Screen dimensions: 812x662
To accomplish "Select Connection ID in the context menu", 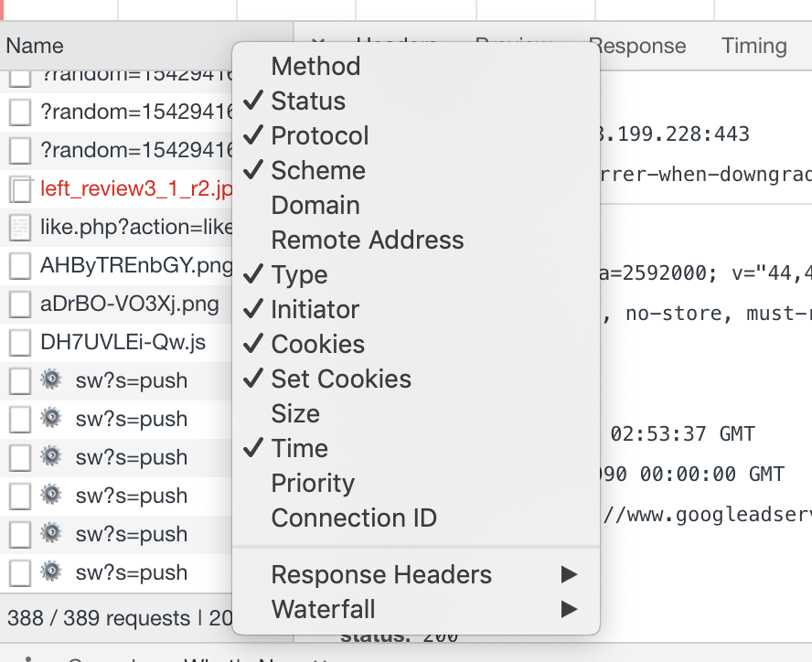I will [354, 518].
